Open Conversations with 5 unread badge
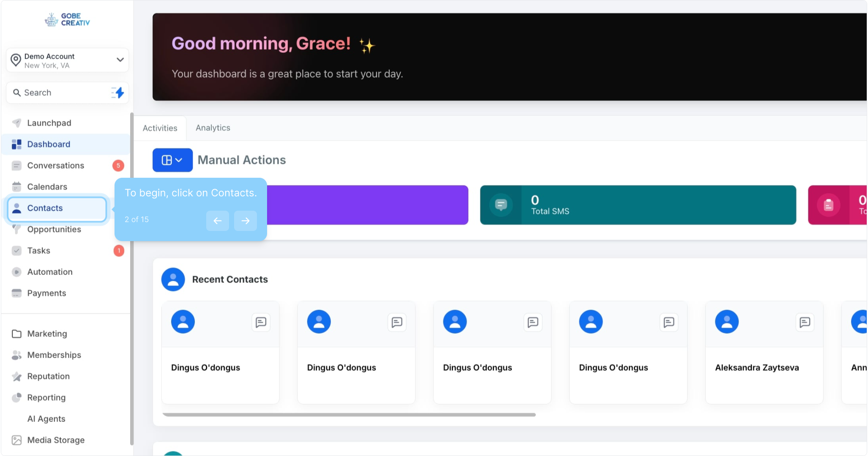Screen dimensions: 868x456 55,166
